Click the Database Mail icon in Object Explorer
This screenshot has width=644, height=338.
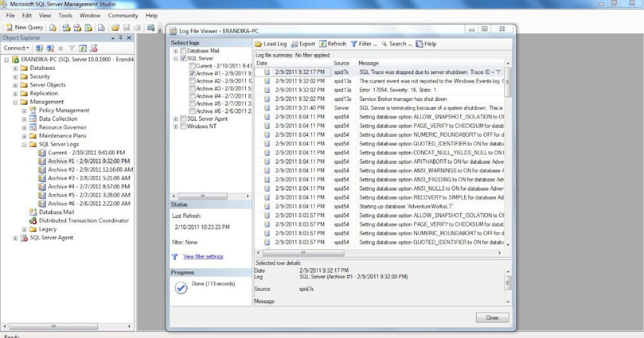(33, 212)
